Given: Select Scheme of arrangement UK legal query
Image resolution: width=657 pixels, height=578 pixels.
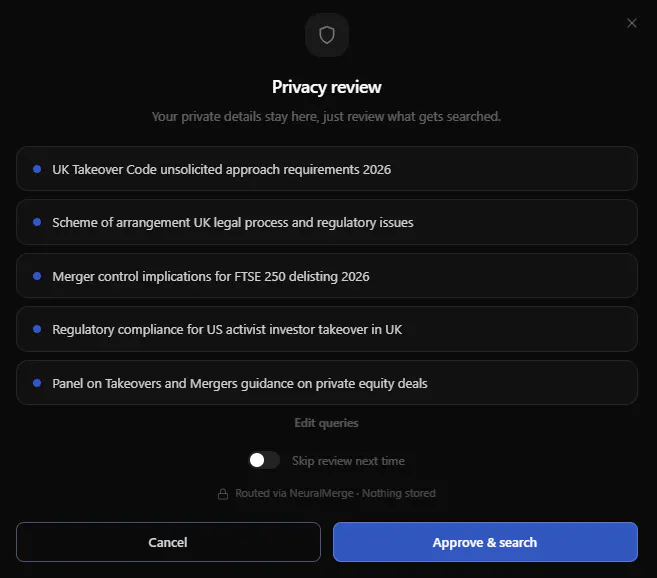Looking at the screenshot, I should [x=327, y=222].
